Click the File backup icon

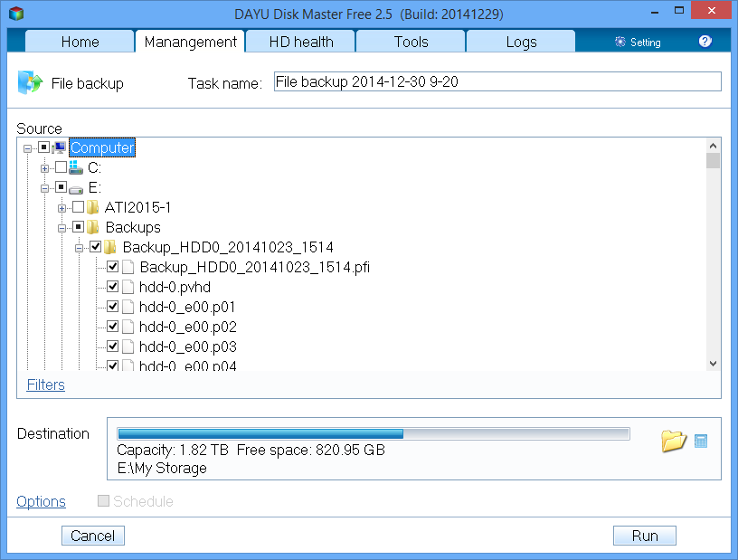pos(30,82)
